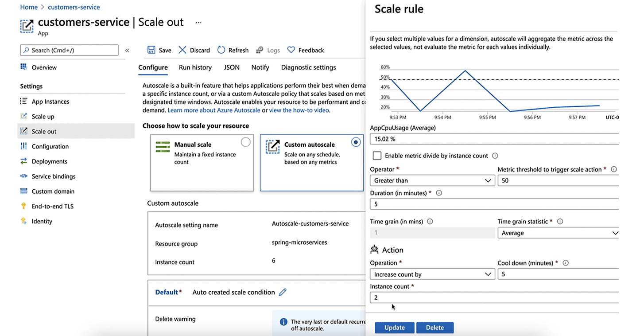Click the Feedback heart icon

tap(291, 50)
